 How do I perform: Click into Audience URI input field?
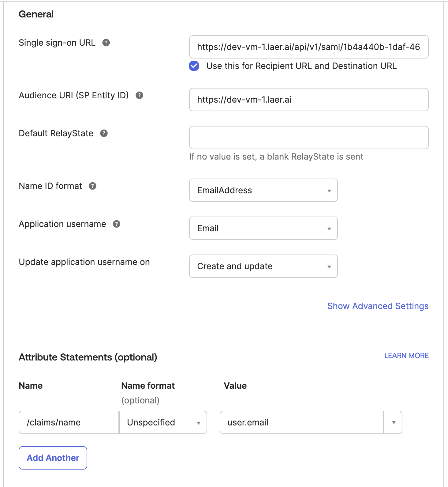point(309,100)
